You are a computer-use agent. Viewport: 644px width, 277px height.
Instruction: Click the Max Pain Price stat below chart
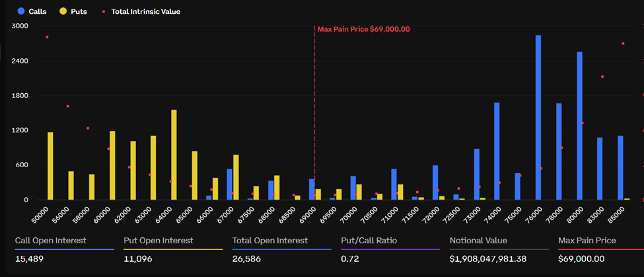pos(587,241)
